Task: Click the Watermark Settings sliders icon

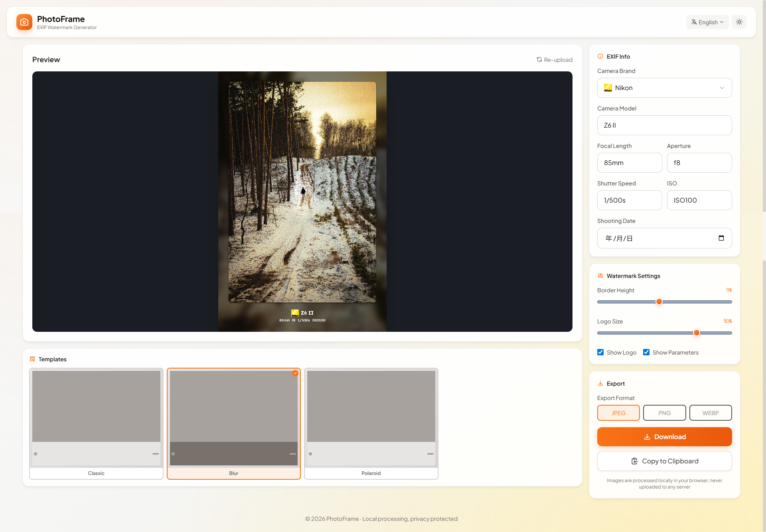Action: click(601, 276)
